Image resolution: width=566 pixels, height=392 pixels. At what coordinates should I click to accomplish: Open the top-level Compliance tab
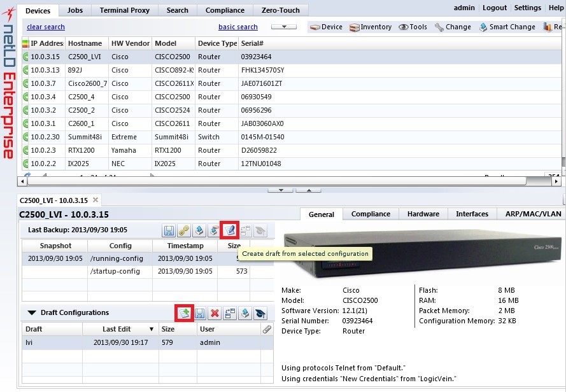tap(225, 10)
